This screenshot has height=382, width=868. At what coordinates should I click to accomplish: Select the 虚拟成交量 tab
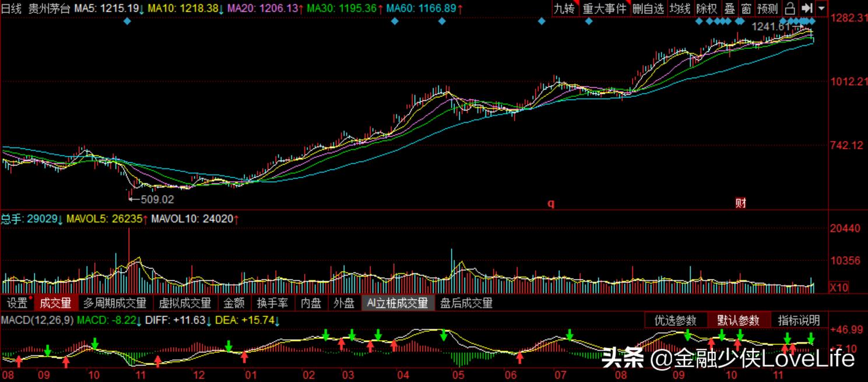(185, 303)
